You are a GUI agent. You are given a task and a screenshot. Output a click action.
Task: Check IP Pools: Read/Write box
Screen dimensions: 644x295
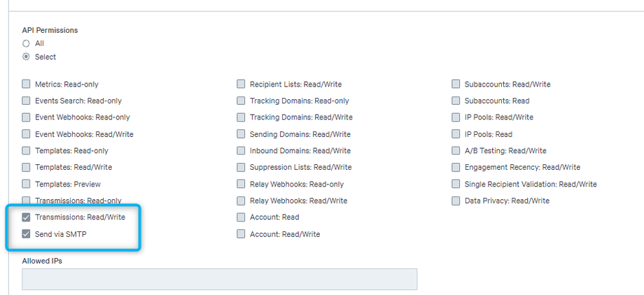[x=456, y=117]
